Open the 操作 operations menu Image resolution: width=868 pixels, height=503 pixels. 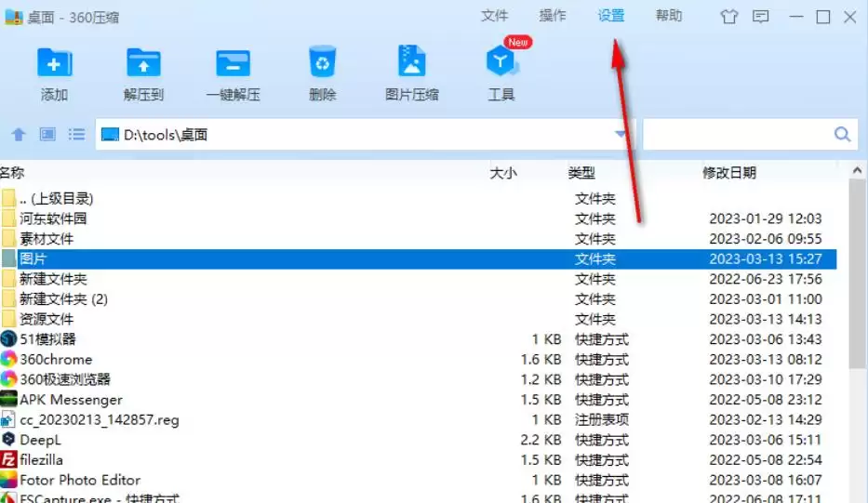click(553, 16)
